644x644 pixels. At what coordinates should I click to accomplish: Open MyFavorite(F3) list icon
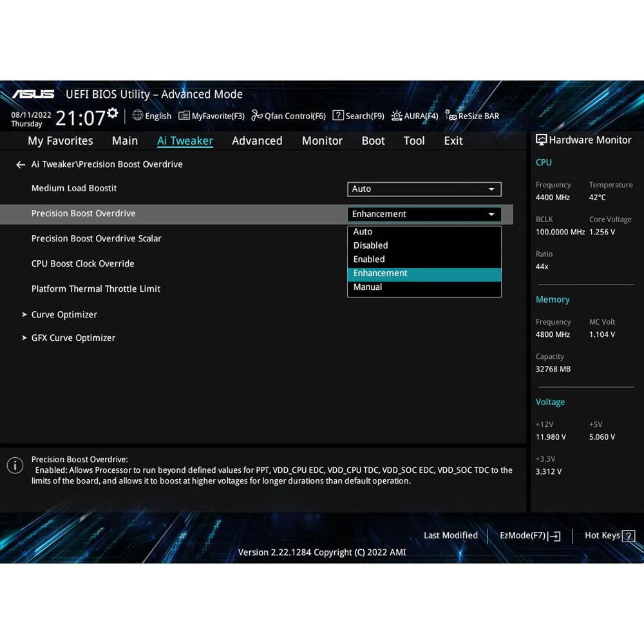pos(184,116)
